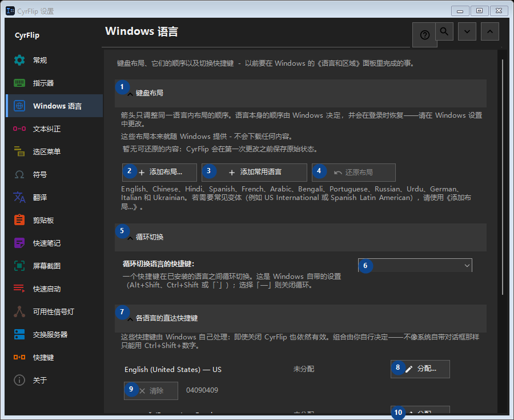Click the 选区菜单 sidebar icon

tap(19, 151)
